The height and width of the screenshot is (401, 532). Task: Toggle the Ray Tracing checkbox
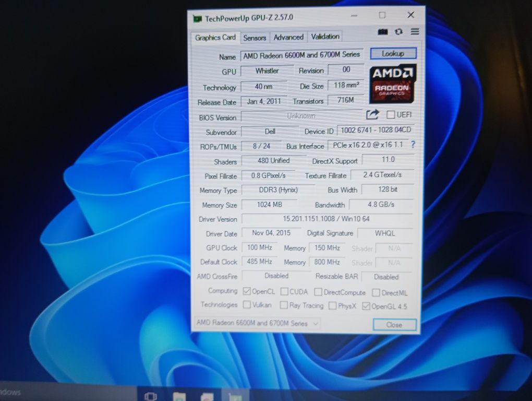[x=284, y=305]
